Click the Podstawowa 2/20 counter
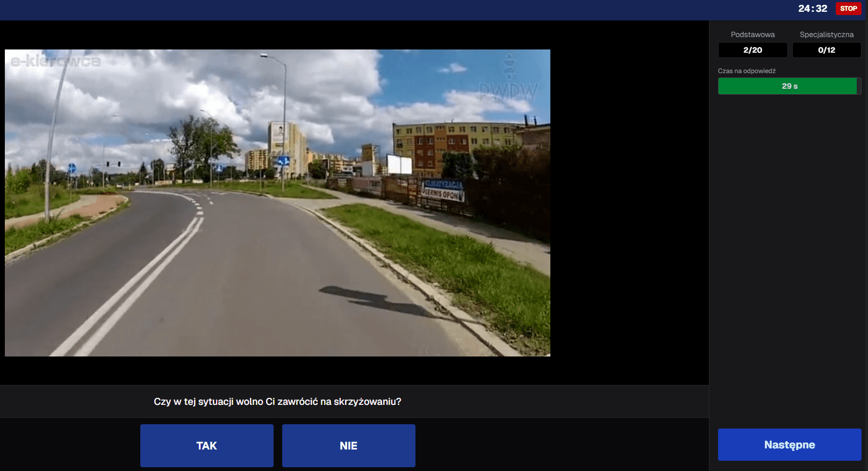868x471 pixels. click(752, 50)
